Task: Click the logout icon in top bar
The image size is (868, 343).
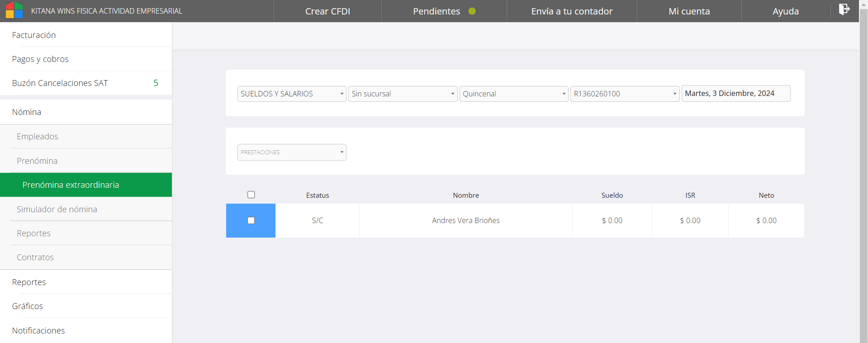Action: pos(844,10)
